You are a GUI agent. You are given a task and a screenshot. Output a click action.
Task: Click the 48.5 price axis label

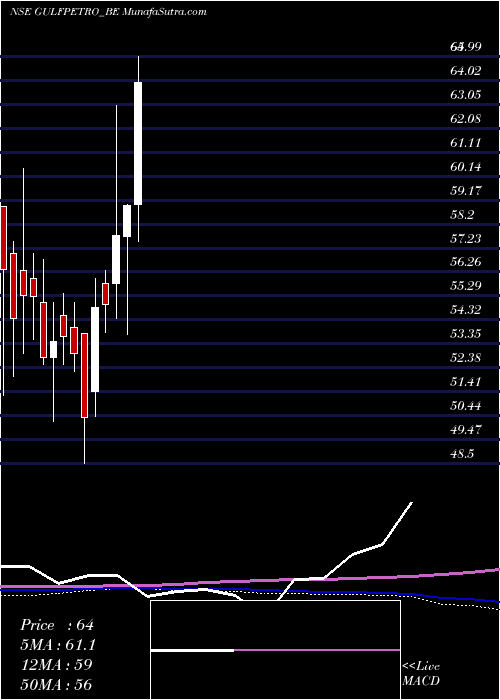(462, 454)
